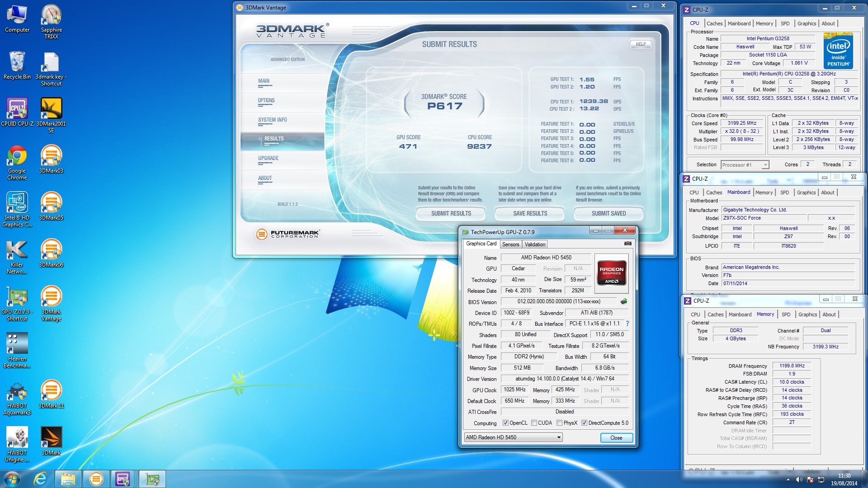Open Windows Start button
Image resolution: width=868 pixels, height=488 pixels.
12,479
